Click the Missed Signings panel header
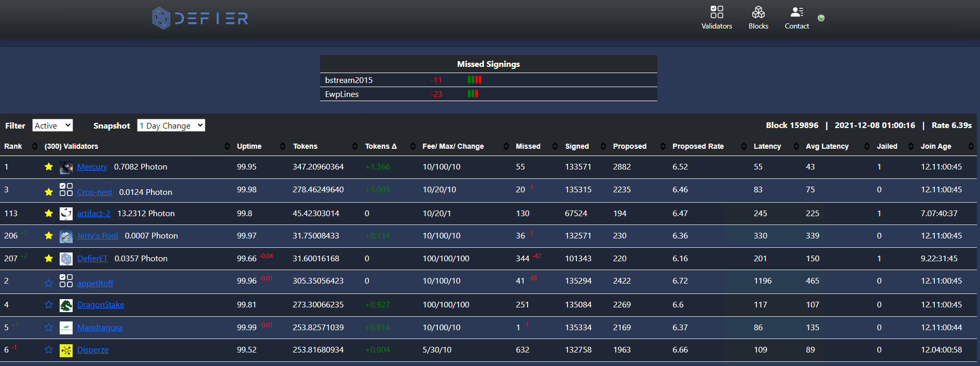The image size is (980, 366). coord(488,64)
